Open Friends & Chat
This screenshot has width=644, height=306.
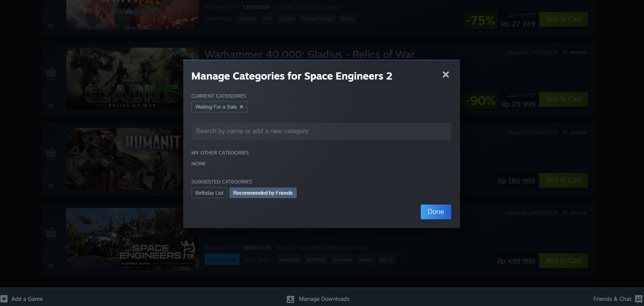[612, 299]
